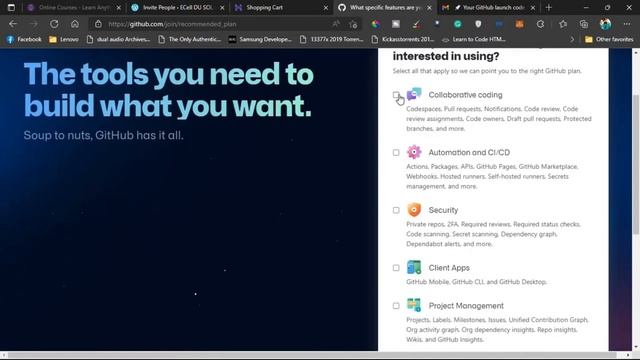The image size is (640, 360).
Task: Open the 13377x 2019 Torrent bookmark
Action: tap(331, 40)
